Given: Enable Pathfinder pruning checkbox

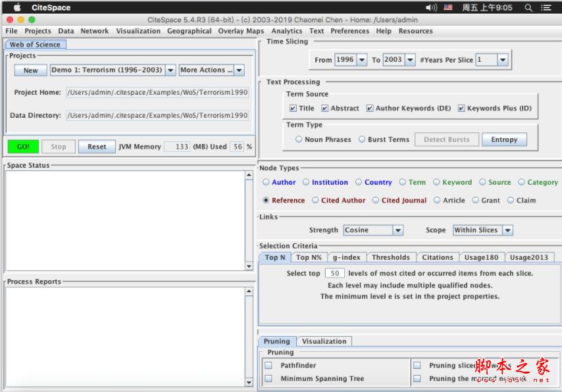Looking at the screenshot, I should pyautogui.click(x=268, y=365).
